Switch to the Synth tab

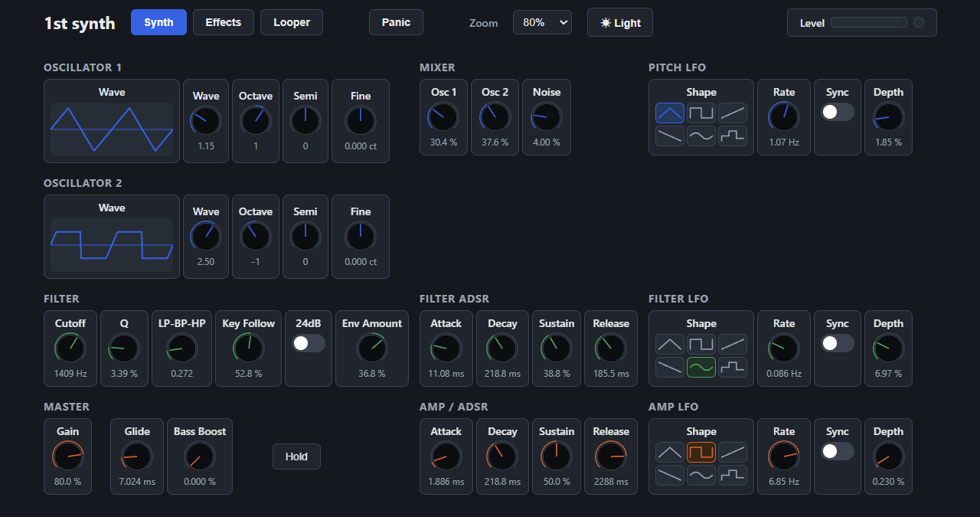click(158, 22)
